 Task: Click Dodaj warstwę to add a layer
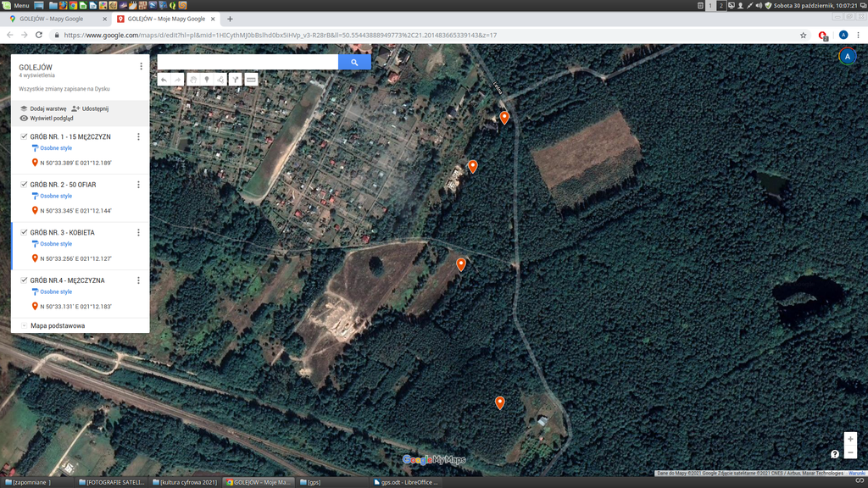43,108
